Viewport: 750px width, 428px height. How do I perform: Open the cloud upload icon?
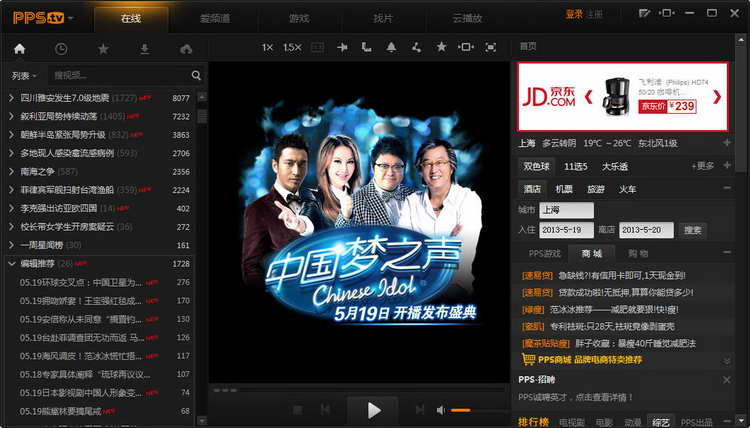point(186,49)
